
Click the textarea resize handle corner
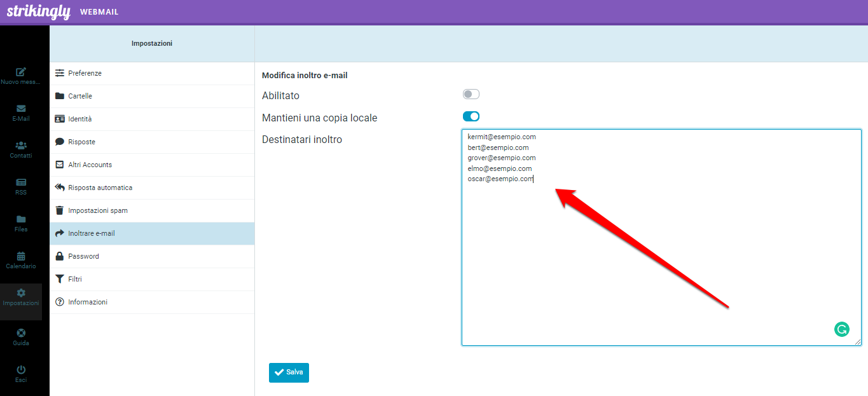[x=857, y=341]
